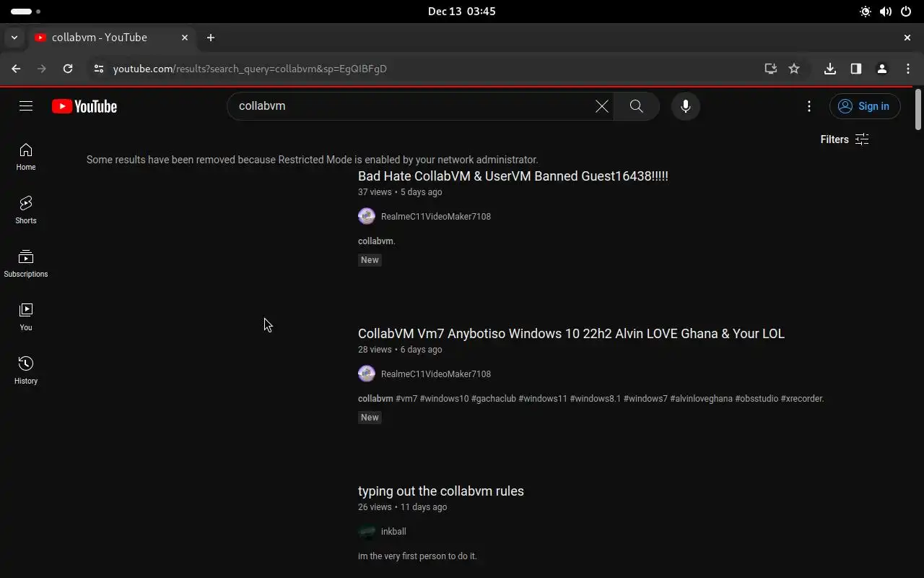Viewport: 924px width, 578px height.
Task: Open the tab search dropdown arrow
Action: (x=14, y=38)
